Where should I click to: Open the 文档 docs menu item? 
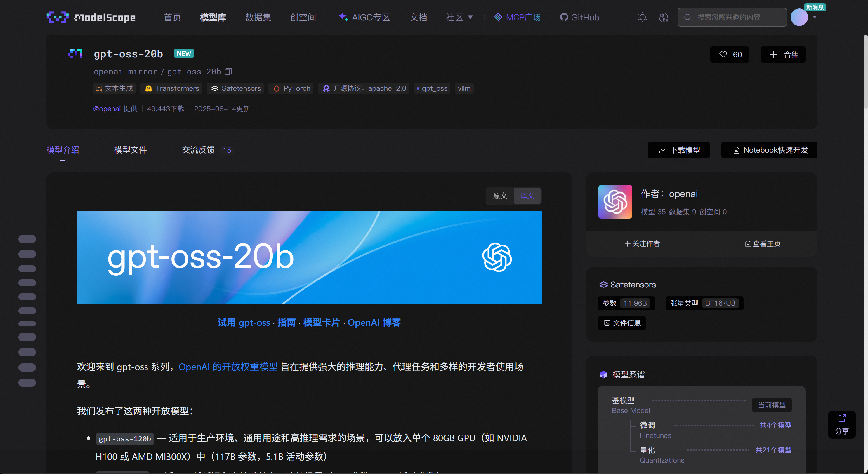tap(418, 17)
